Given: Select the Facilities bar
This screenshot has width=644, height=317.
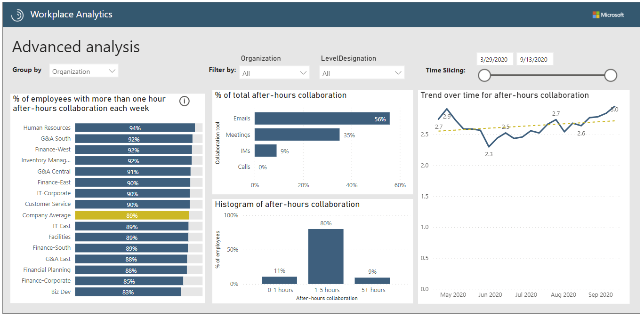Looking at the screenshot, I should point(131,237).
